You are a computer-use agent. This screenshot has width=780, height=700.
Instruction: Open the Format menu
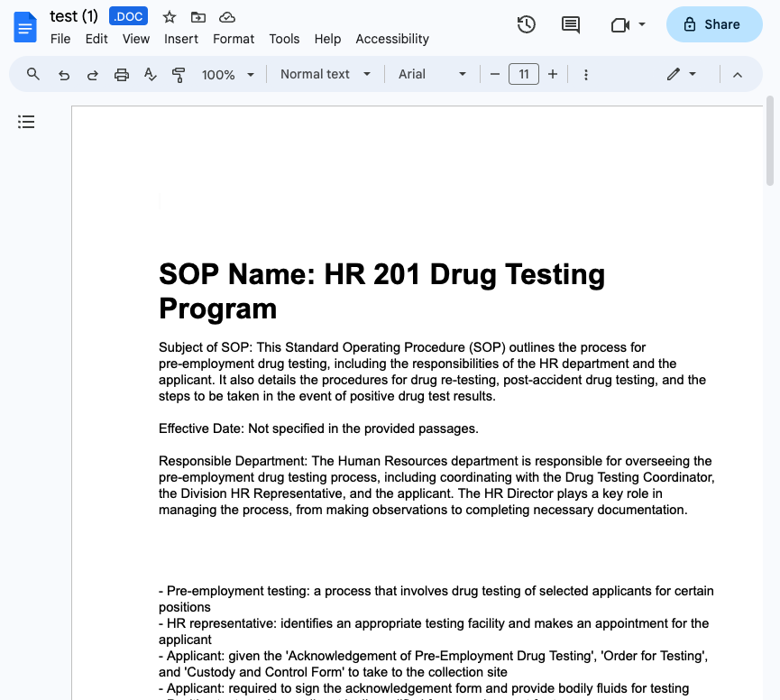click(x=234, y=39)
